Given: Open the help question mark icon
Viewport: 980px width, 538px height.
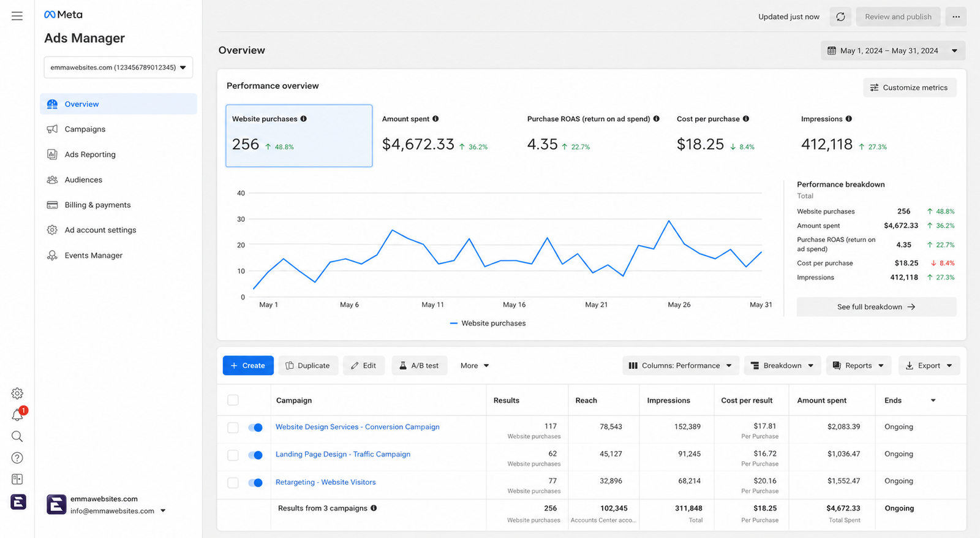Looking at the screenshot, I should coord(17,458).
